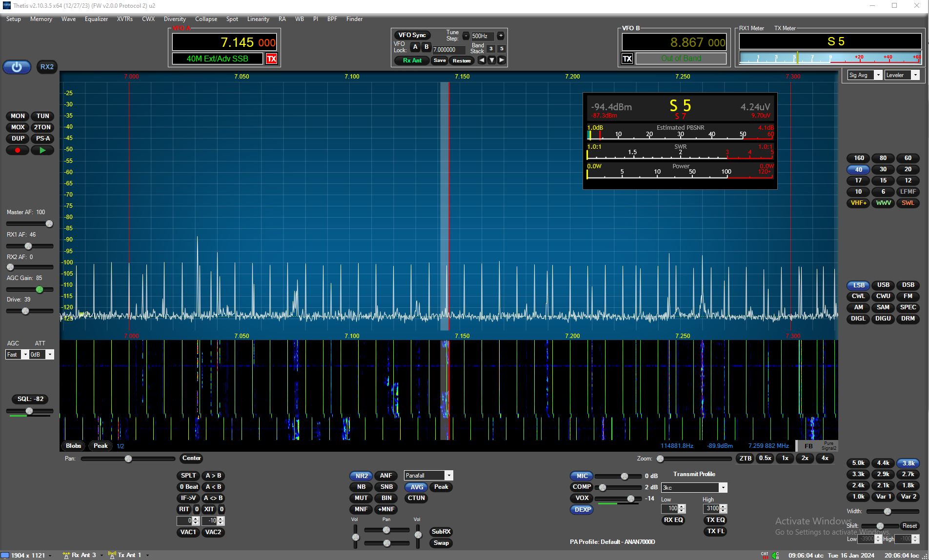Open the Diversity menu
929x560 pixels.
[175, 19]
